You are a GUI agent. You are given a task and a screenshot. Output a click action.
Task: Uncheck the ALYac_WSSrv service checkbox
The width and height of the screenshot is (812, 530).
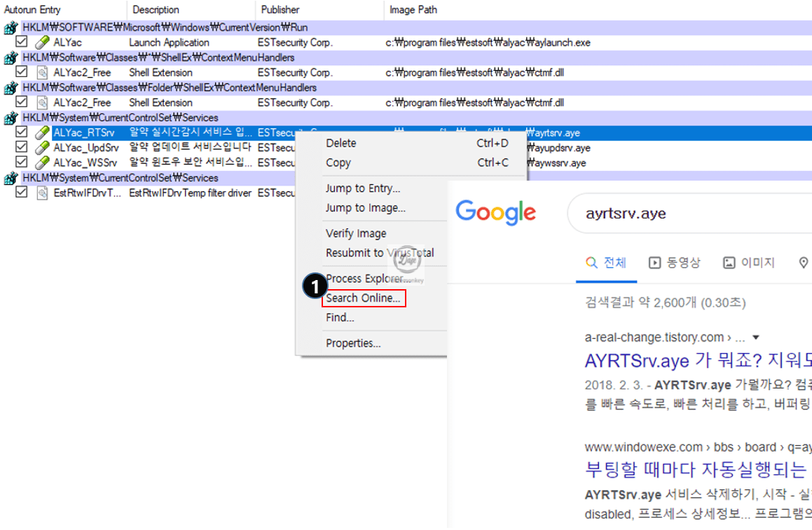click(21, 162)
